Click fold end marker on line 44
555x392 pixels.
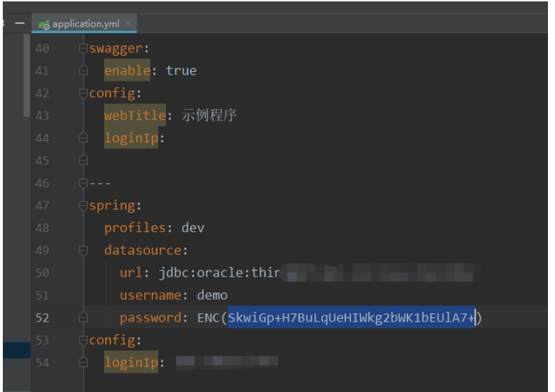(84, 138)
